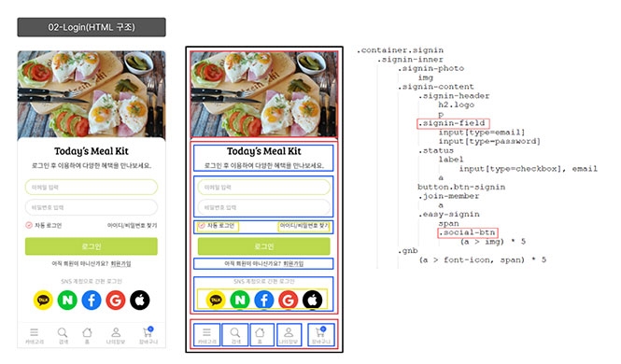Click the red-boxed .signin-field code label

(453, 123)
